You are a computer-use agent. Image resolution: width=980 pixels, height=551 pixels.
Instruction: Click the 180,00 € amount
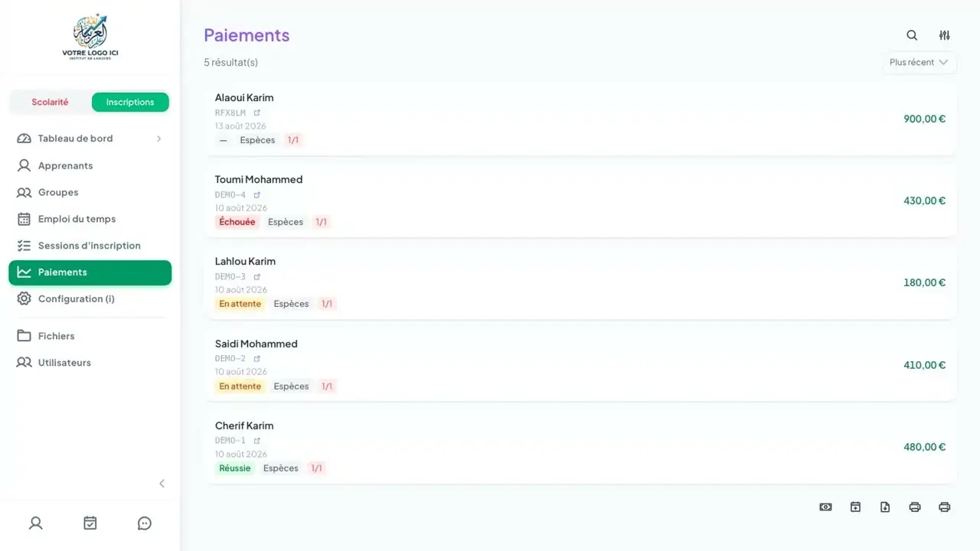tap(924, 282)
